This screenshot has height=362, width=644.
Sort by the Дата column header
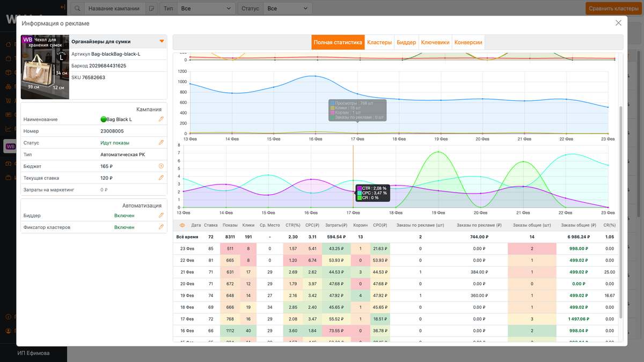tap(196, 225)
